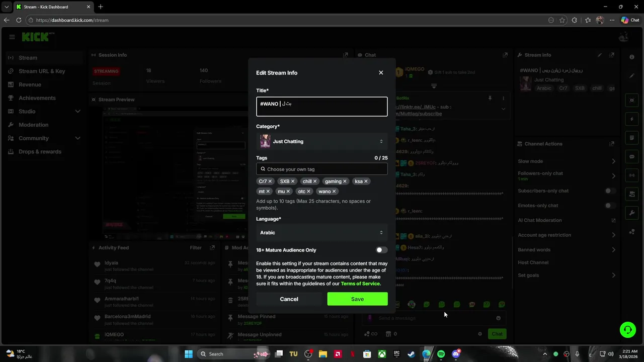Pop out the Chat panel
The height and width of the screenshot is (362, 644).
[505, 55]
